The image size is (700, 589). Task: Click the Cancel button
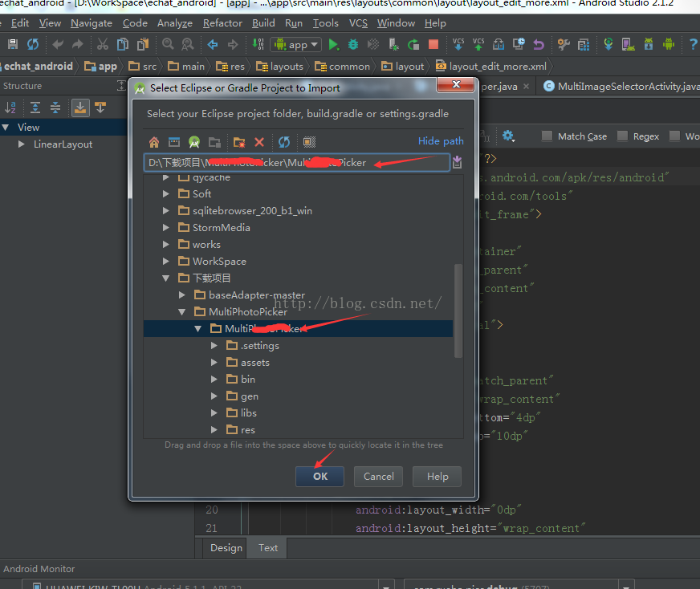[x=379, y=477]
